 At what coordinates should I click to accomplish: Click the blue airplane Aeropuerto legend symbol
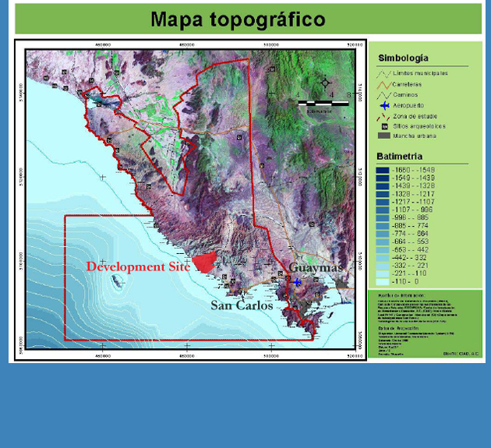[x=383, y=105]
